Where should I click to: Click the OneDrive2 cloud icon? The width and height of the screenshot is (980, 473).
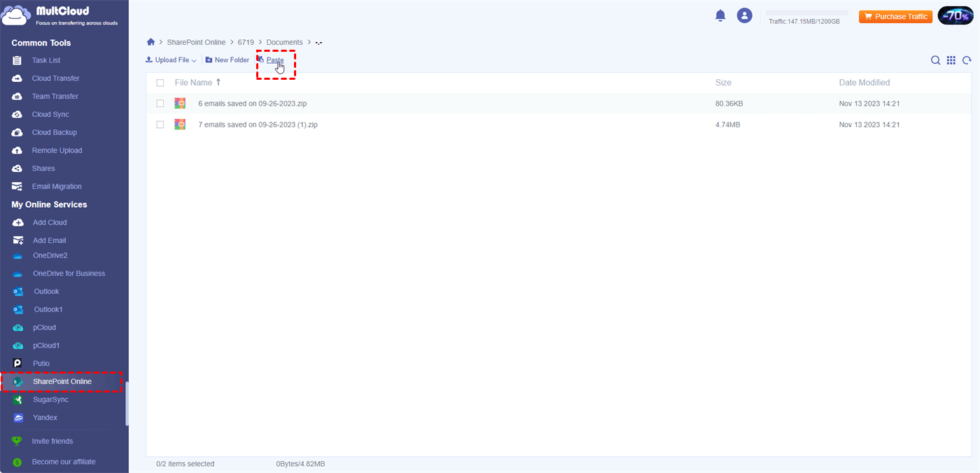[x=18, y=256]
